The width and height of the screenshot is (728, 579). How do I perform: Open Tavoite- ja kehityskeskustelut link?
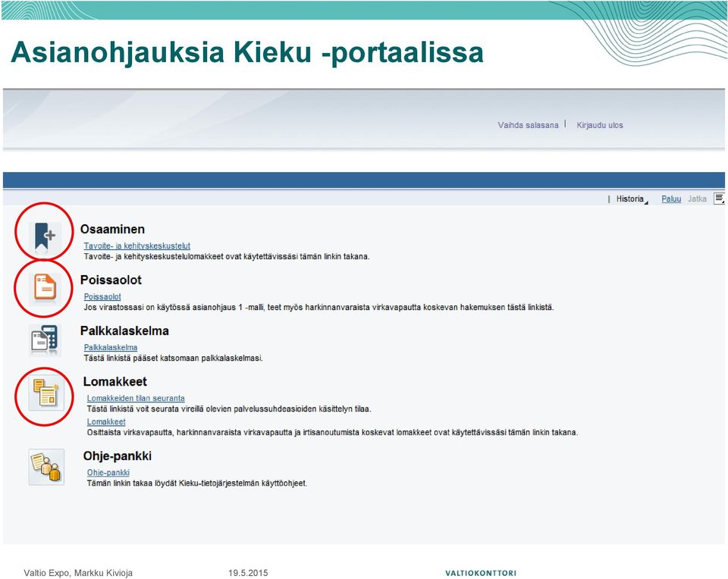(x=137, y=246)
